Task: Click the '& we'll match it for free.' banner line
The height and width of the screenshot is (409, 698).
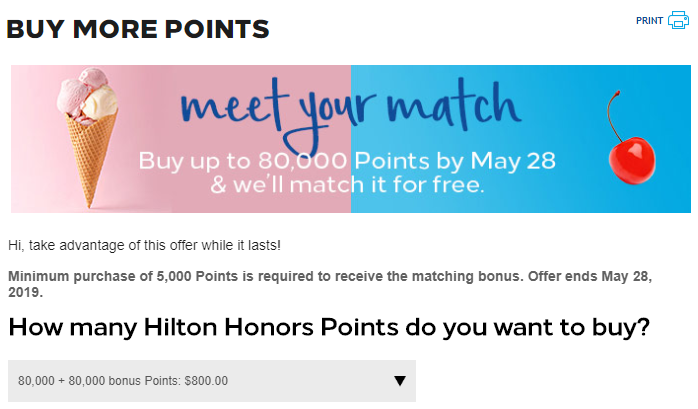Action: pyautogui.click(x=347, y=184)
